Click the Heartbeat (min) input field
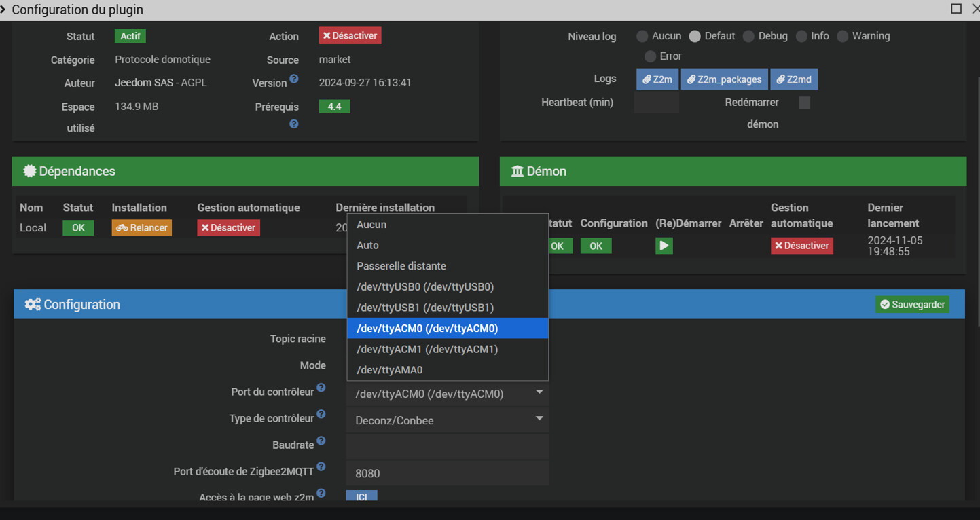The height and width of the screenshot is (520, 980). click(x=656, y=103)
